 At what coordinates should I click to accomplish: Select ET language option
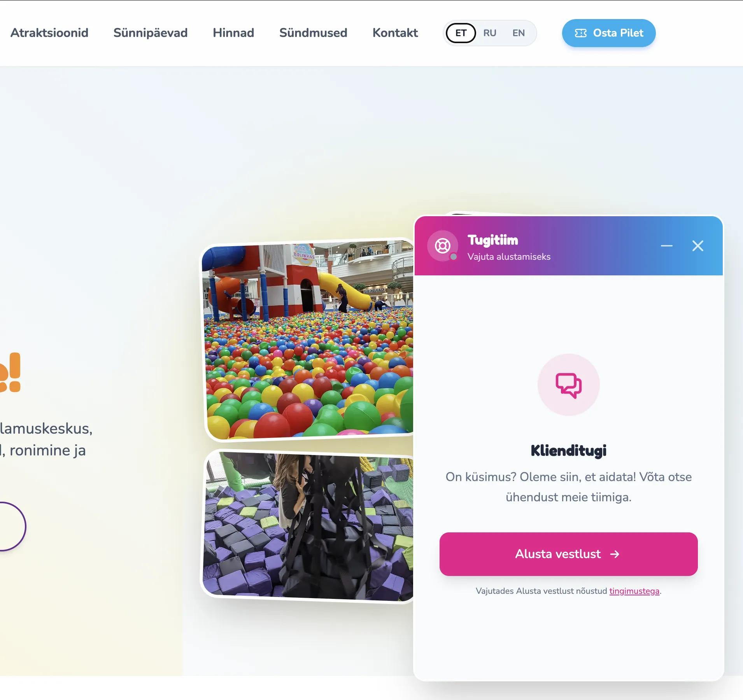[x=461, y=33]
